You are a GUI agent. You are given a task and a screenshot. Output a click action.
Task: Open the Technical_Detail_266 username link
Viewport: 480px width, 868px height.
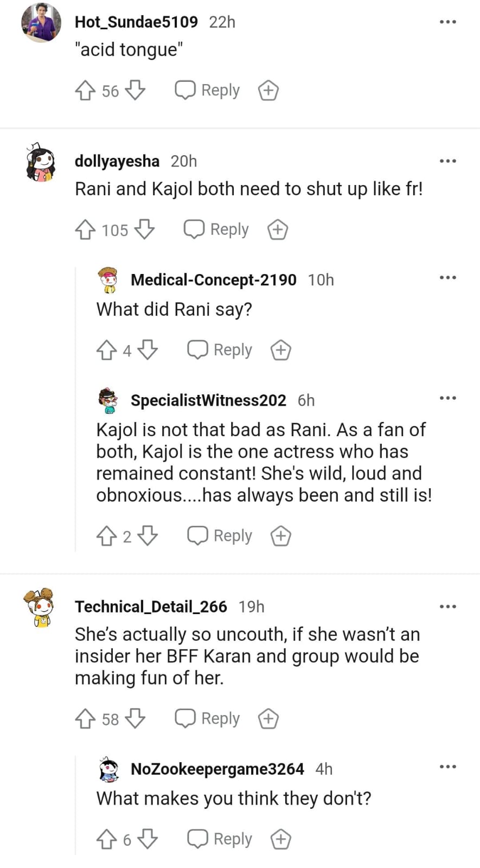click(151, 607)
